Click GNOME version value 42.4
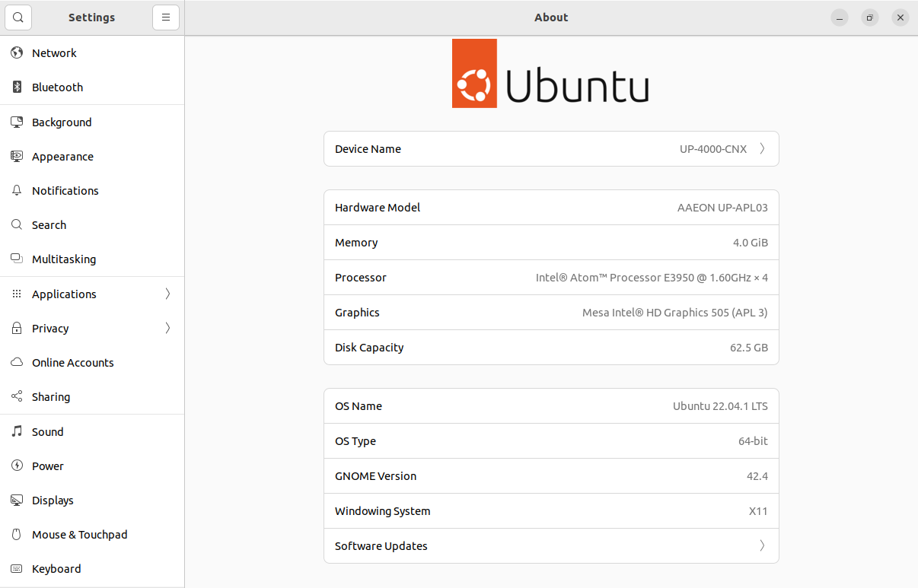 (x=757, y=476)
